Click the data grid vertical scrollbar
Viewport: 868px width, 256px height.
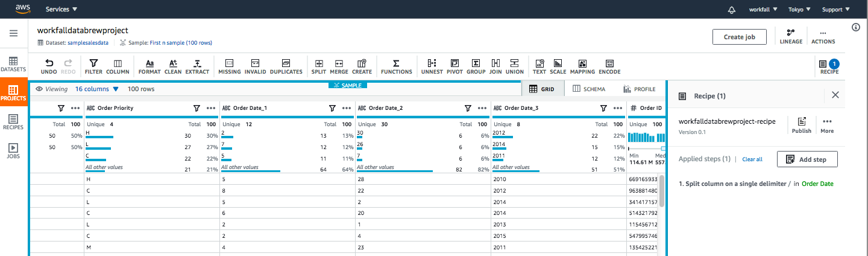click(662, 190)
